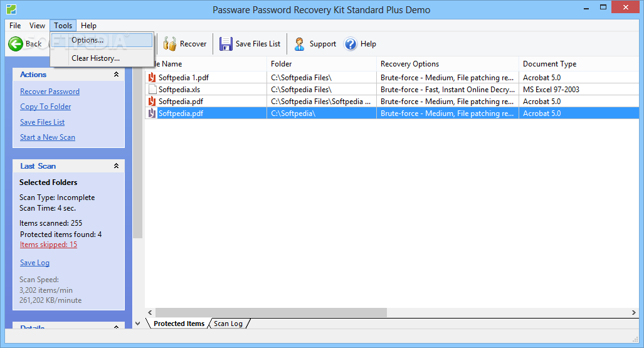Click the Start a New Scan link
Viewport: 644px width, 348px height.
[x=48, y=137]
